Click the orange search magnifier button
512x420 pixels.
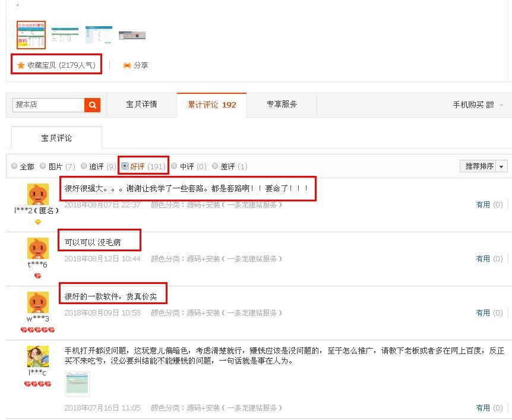(x=92, y=105)
